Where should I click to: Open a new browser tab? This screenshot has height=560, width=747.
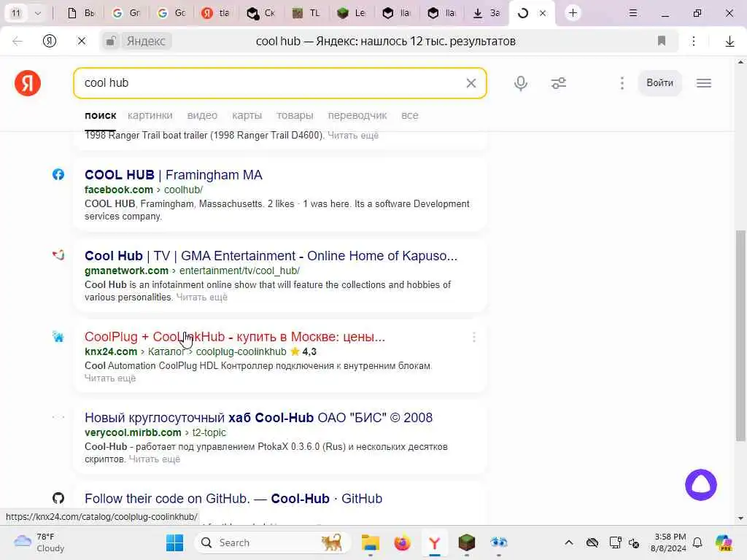(573, 13)
